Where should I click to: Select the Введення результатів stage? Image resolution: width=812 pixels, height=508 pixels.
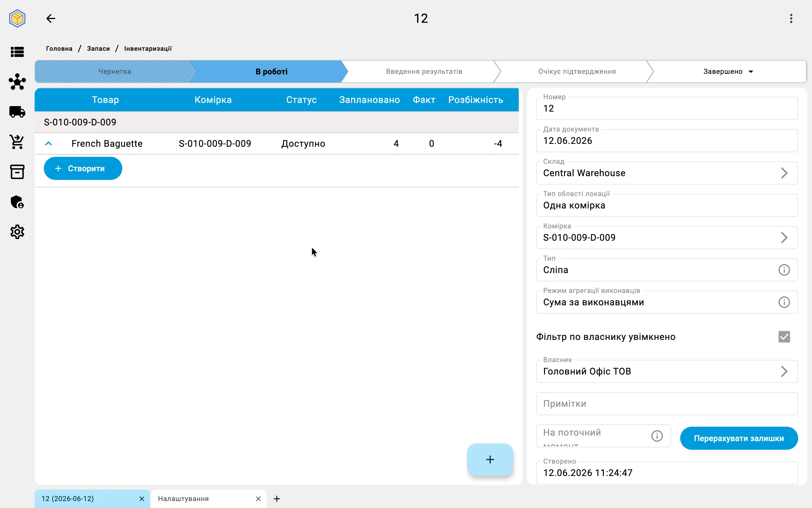tap(424, 72)
